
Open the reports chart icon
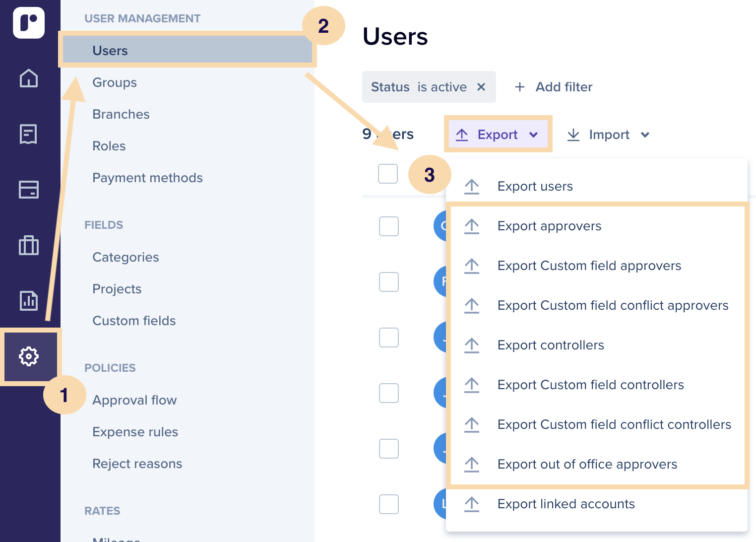pos(29,301)
